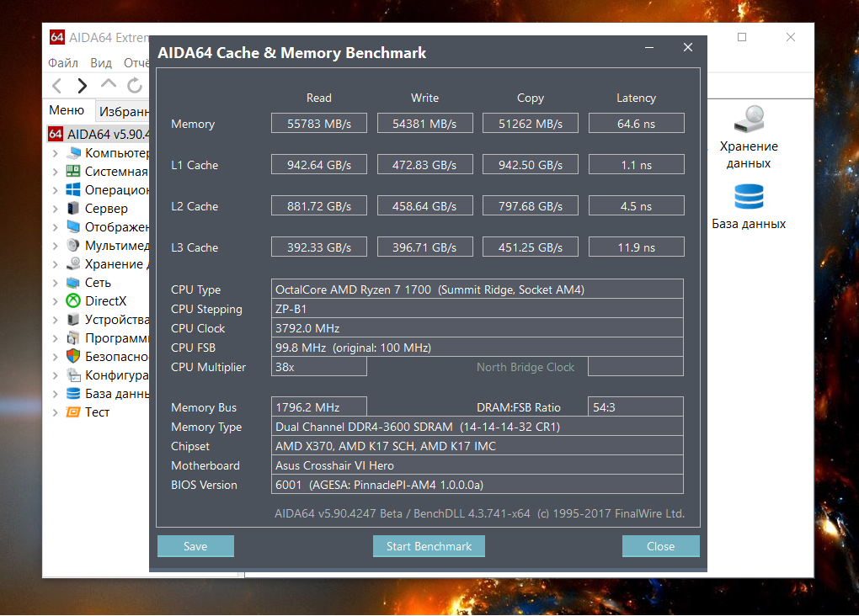Click the Memory Type DDR4-3600 field

tap(478, 427)
